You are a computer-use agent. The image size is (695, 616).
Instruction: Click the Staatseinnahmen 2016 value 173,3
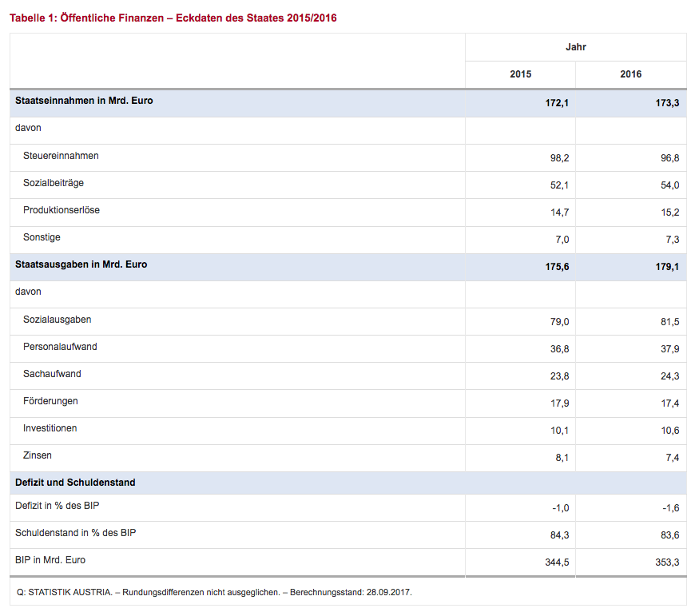click(667, 103)
